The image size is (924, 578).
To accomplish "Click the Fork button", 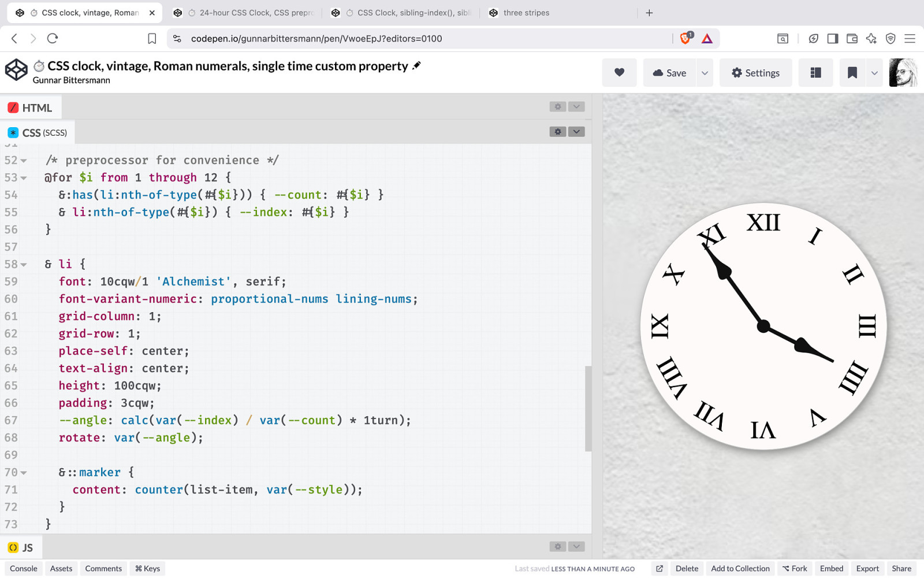I will click(795, 569).
